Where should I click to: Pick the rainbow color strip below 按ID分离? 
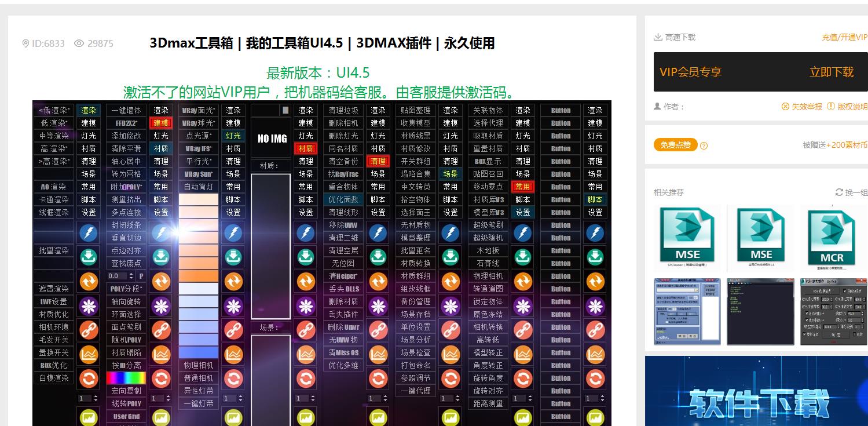tap(126, 378)
